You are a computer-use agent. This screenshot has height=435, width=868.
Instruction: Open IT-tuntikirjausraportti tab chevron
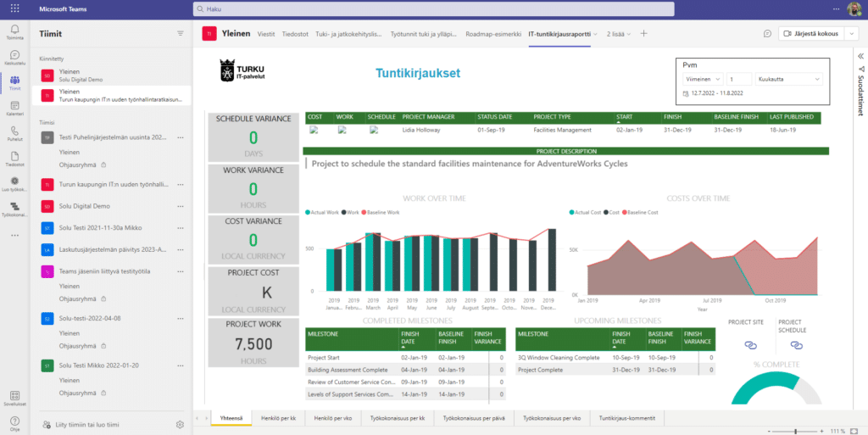(x=596, y=34)
